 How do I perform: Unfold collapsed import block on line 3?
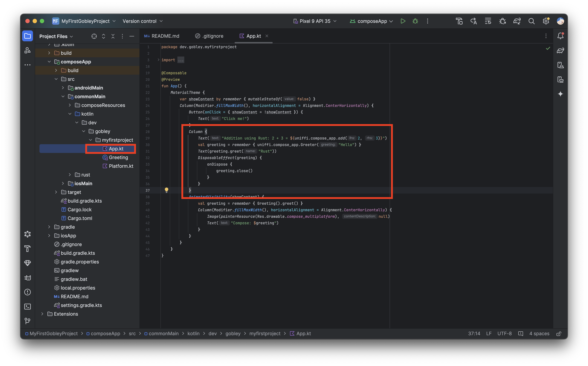[158, 60]
